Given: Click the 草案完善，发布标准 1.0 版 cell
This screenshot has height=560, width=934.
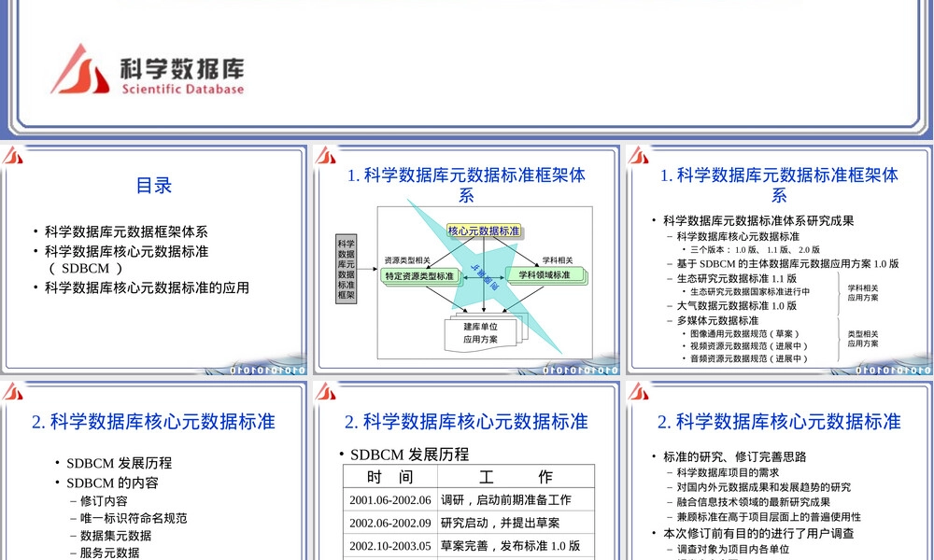Looking at the screenshot, I should click(x=516, y=546).
